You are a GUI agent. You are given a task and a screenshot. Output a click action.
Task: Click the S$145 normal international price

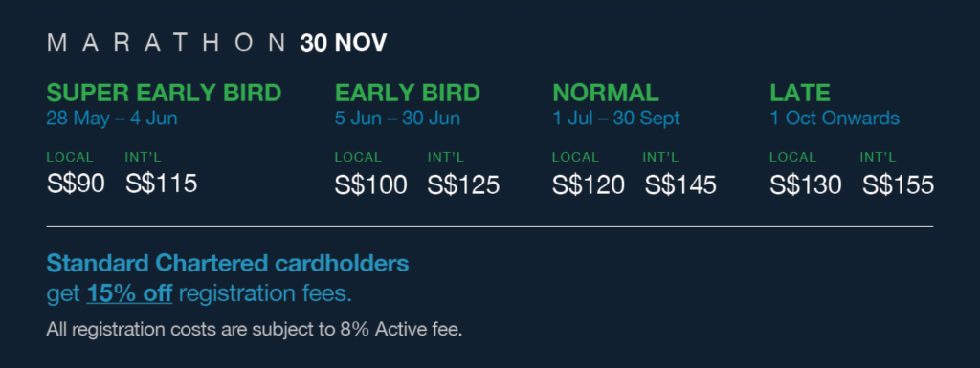pos(680,185)
